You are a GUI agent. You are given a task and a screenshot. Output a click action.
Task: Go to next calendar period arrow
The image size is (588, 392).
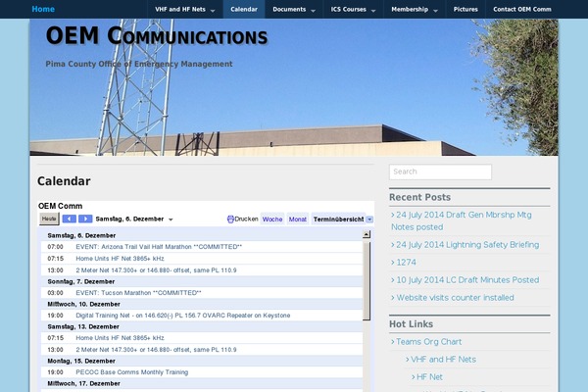click(x=85, y=219)
